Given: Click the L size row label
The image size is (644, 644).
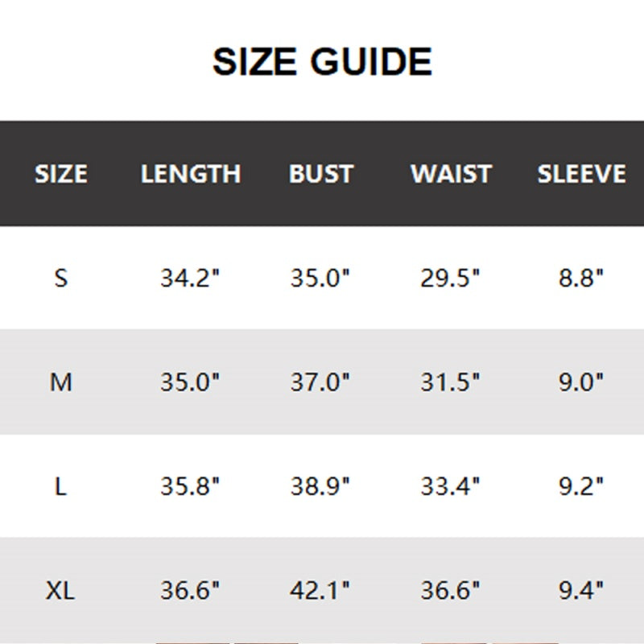Looking at the screenshot, I should [61, 487].
